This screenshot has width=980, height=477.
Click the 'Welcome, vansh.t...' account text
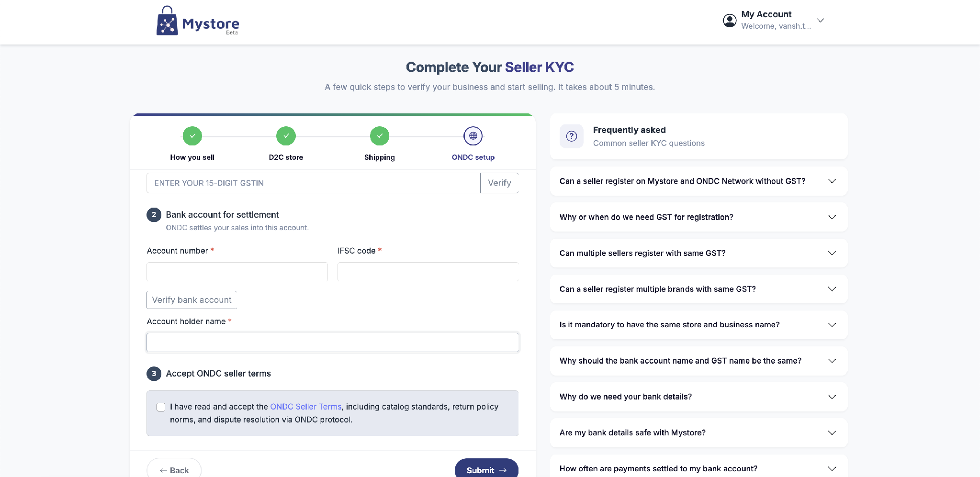[776, 26]
